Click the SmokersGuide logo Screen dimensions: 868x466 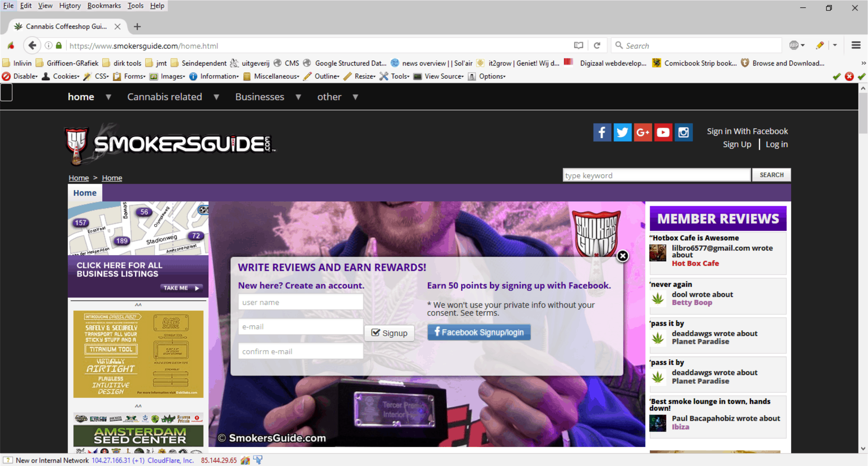[170, 144]
